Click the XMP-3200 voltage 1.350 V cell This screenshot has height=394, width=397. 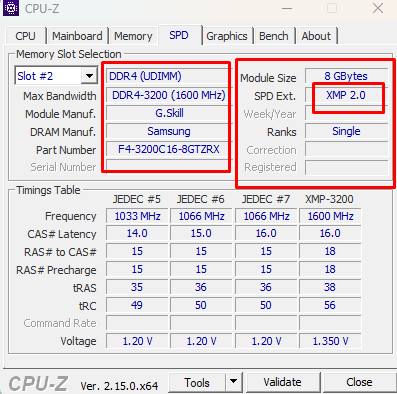(330, 341)
